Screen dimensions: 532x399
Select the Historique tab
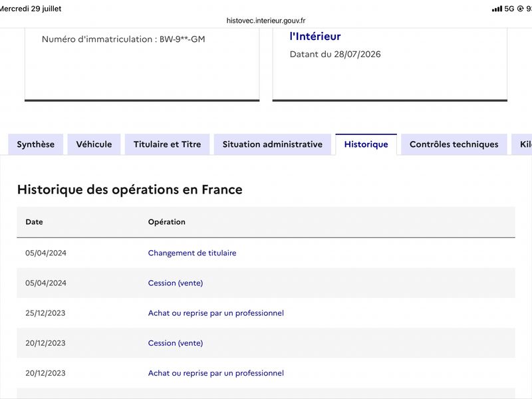(366, 144)
